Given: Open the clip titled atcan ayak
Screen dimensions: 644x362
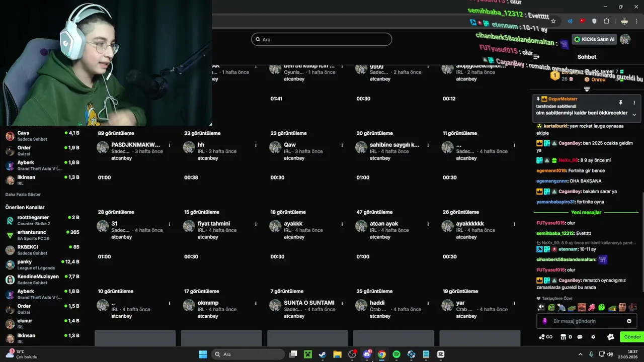Looking at the screenshot, I should pyautogui.click(x=384, y=224).
